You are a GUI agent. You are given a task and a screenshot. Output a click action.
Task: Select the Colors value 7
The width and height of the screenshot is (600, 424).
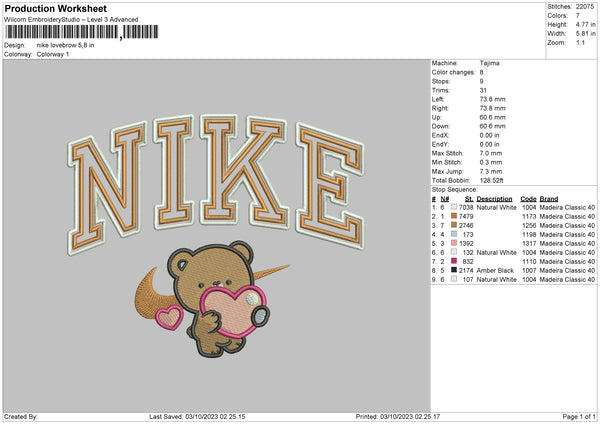(x=578, y=16)
